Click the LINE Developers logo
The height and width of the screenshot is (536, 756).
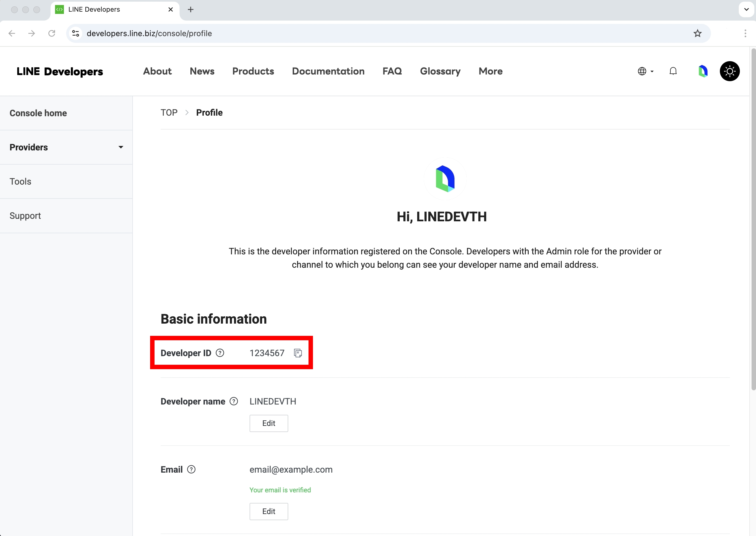click(60, 71)
